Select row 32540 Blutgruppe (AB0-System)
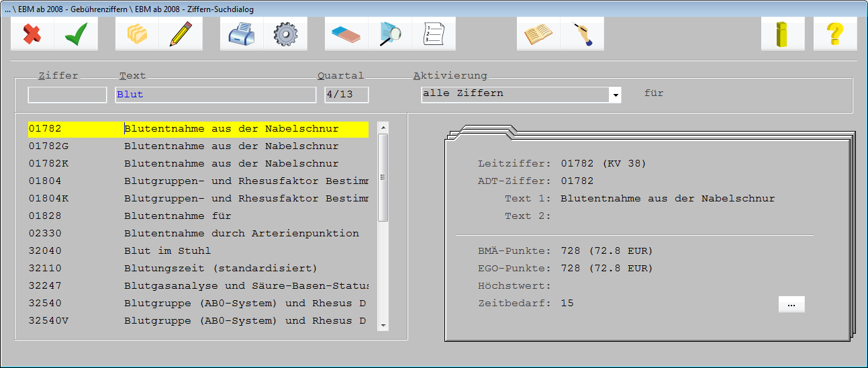868x368 pixels. [198, 304]
